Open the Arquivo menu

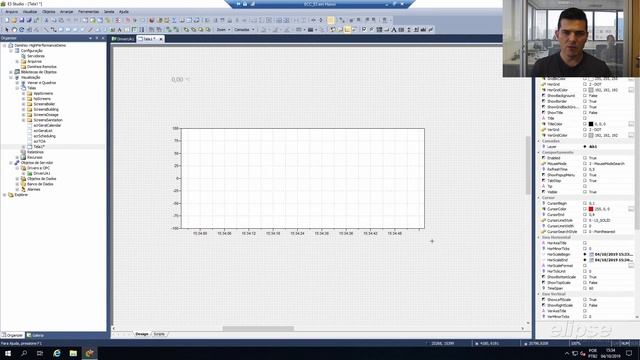11,12
